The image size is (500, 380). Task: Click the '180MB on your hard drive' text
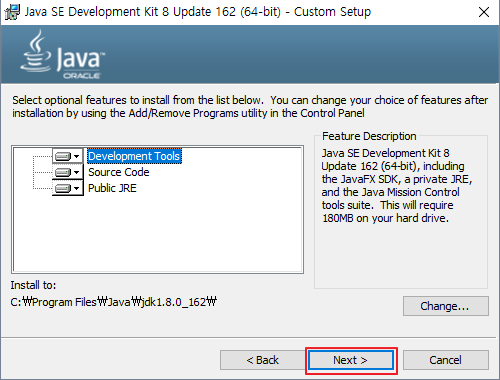[x=385, y=218]
